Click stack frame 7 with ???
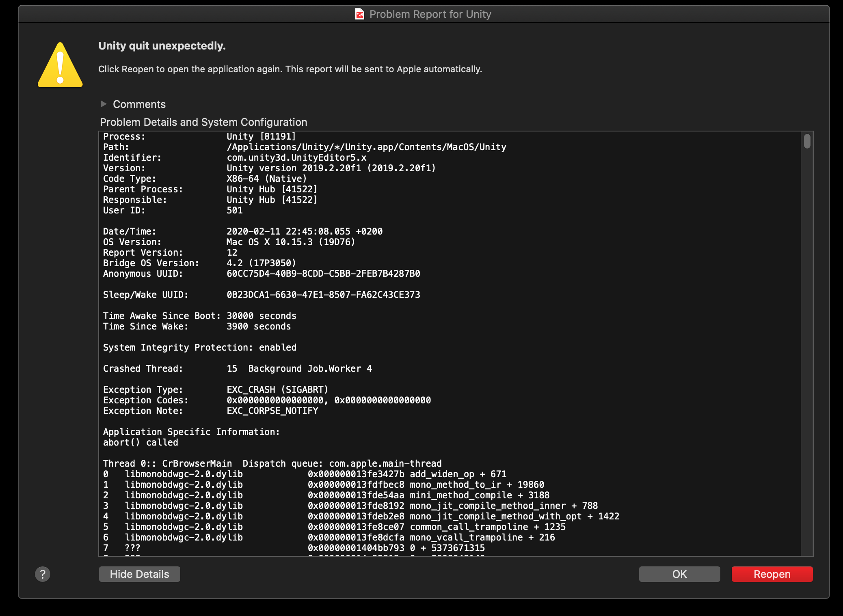 294,548
